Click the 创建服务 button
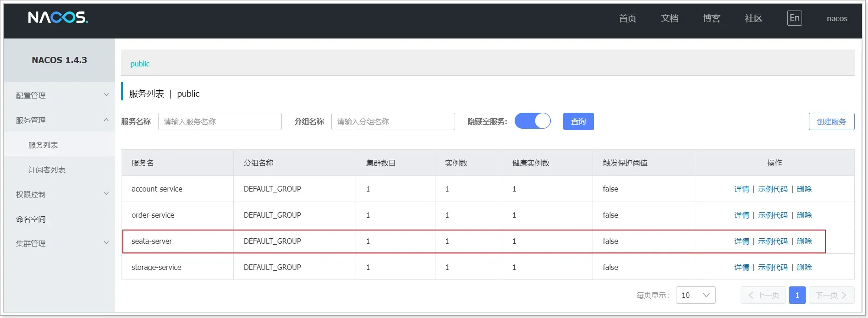 (831, 121)
